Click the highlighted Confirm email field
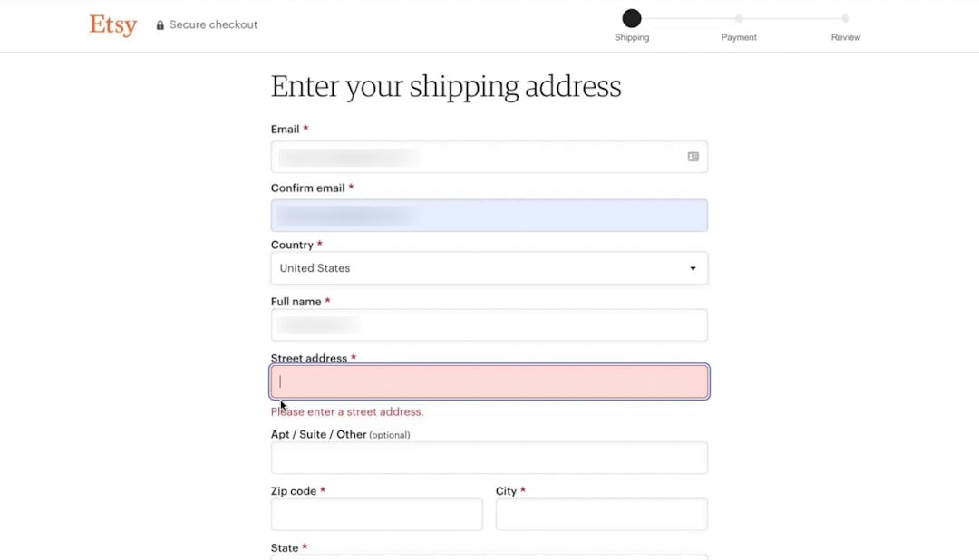 tap(489, 215)
